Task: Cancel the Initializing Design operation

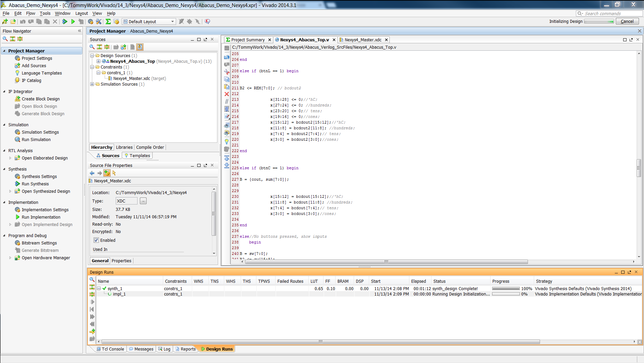Action: click(x=627, y=21)
